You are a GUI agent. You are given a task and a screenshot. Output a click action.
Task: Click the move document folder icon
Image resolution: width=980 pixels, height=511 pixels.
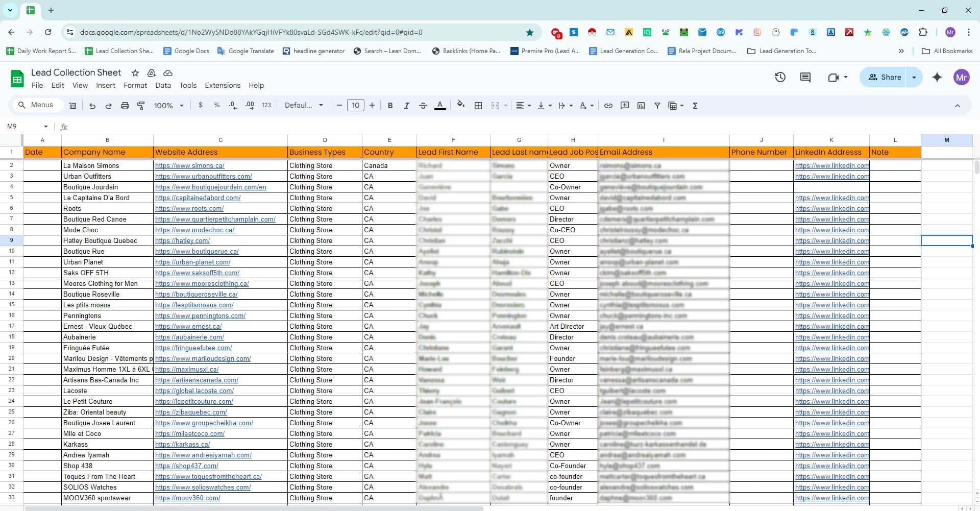click(x=152, y=73)
